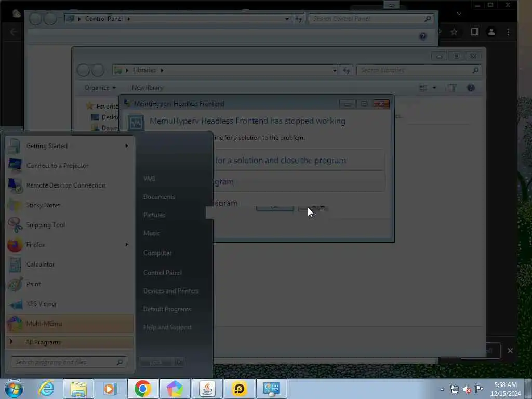
Task: Click the Search Libraries field
Action: [419, 70]
